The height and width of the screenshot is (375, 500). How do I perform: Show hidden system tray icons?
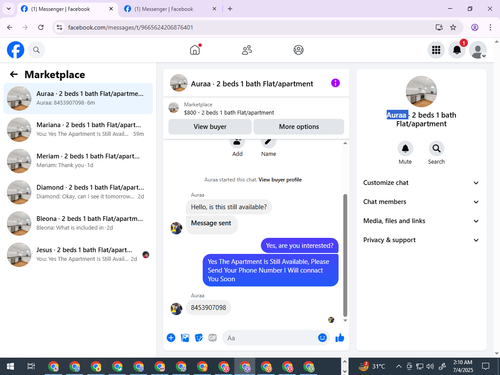coord(398,367)
